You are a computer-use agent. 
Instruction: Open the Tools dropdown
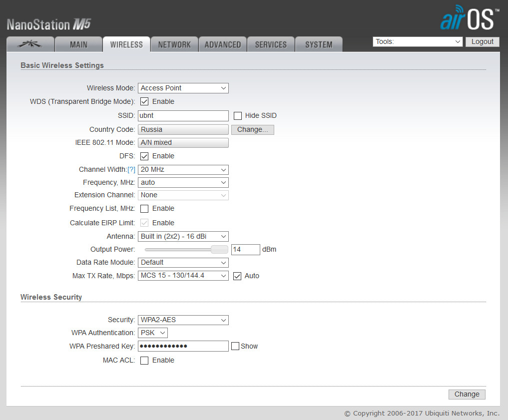(x=417, y=42)
